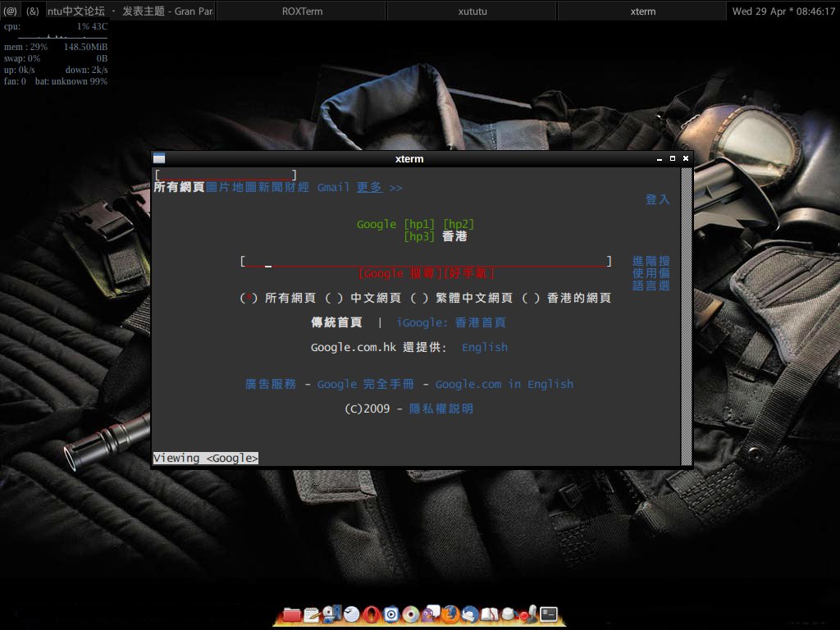Switch to the ROXTerm taskbar window

tap(302, 11)
